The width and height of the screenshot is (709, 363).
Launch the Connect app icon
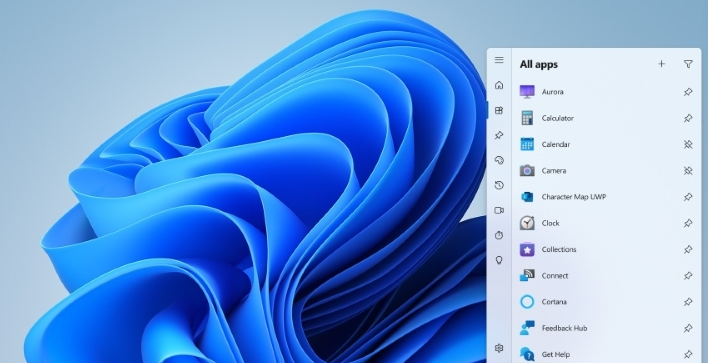click(527, 275)
